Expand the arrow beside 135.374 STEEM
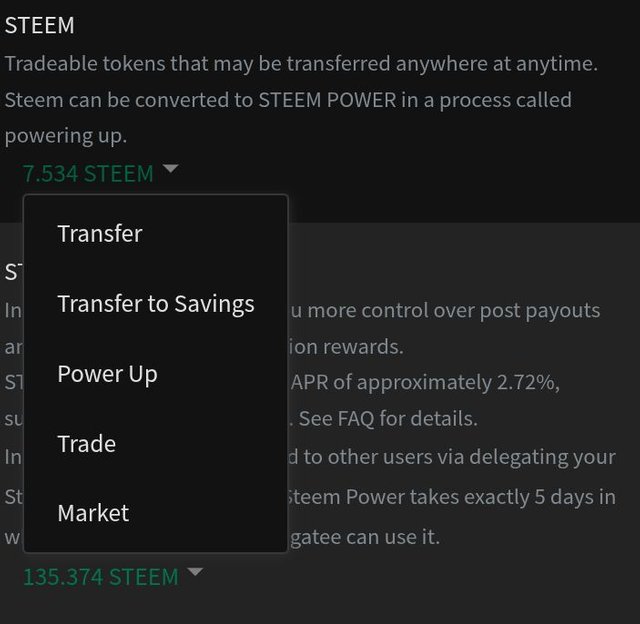The width and height of the screenshot is (640, 624). [195, 573]
